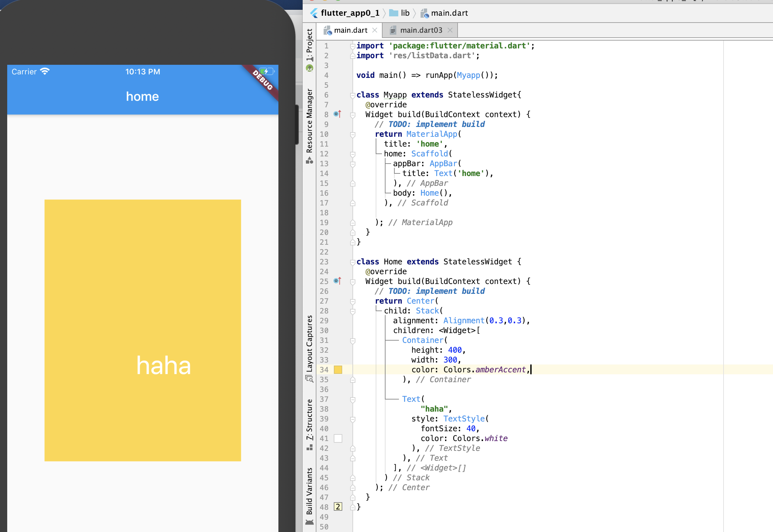Click override gutter icon on line 8
Image resolution: width=773 pixels, height=532 pixels.
(337, 114)
